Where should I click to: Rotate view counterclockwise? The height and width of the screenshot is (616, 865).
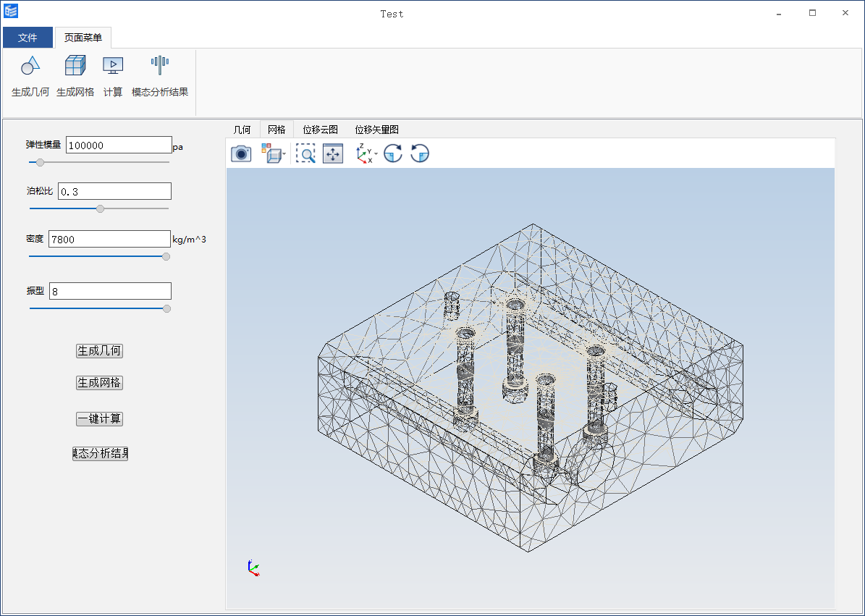tap(420, 153)
